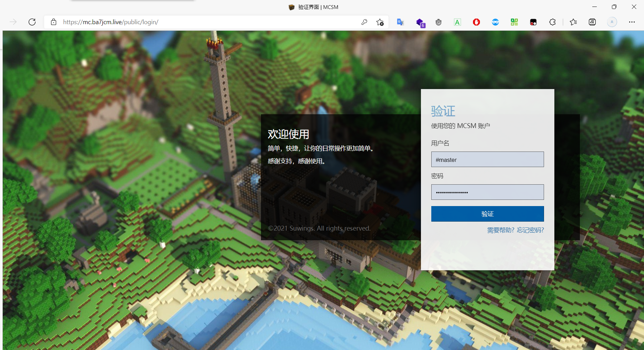Click the username field with #master
Screen dimensions: 644x350
pyautogui.click(x=487, y=159)
